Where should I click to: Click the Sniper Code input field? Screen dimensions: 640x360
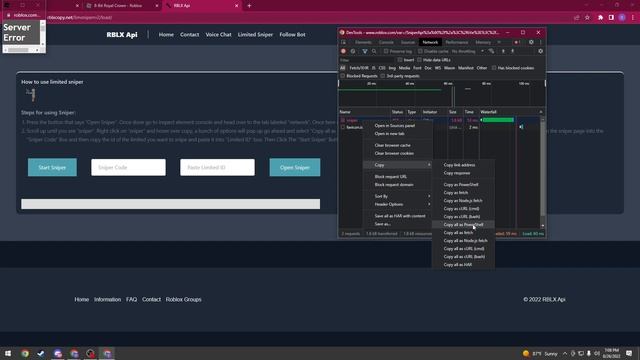click(129, 167)
